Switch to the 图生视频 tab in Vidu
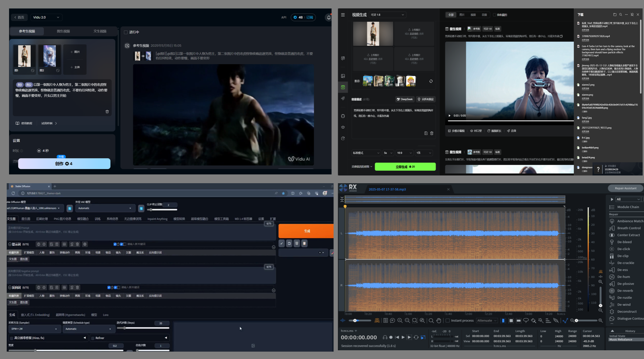The image size is (644, 359). coord(63,31)
